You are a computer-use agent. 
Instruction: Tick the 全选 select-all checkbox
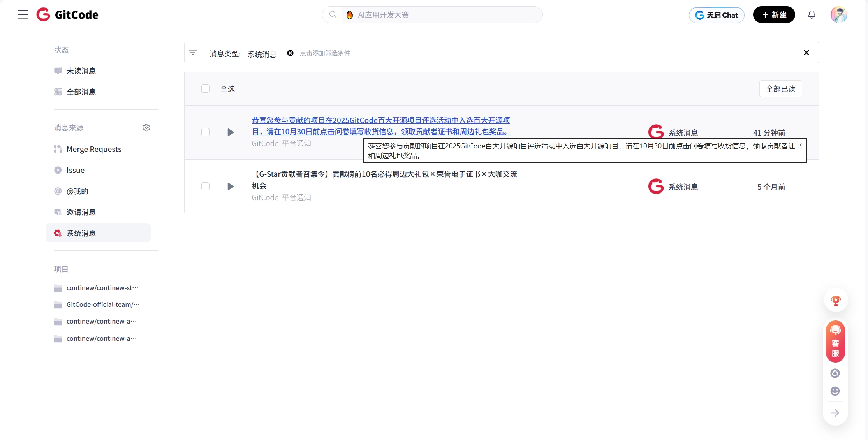pos(205,89)
